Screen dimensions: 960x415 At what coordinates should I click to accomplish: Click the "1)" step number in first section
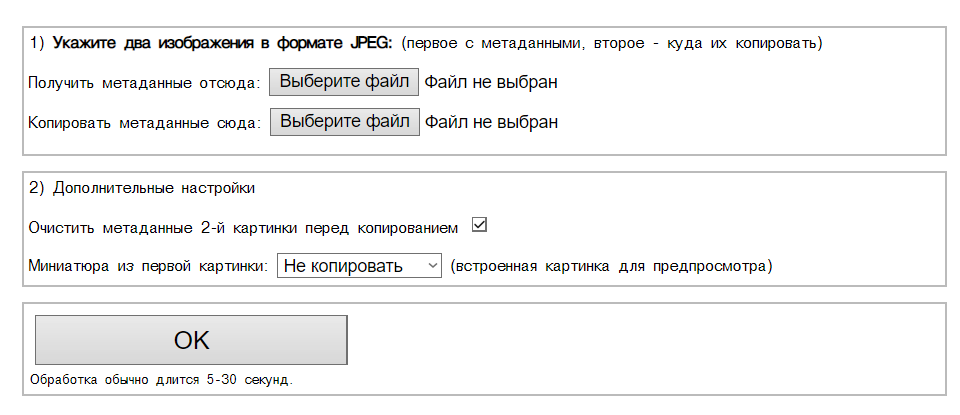37,43
